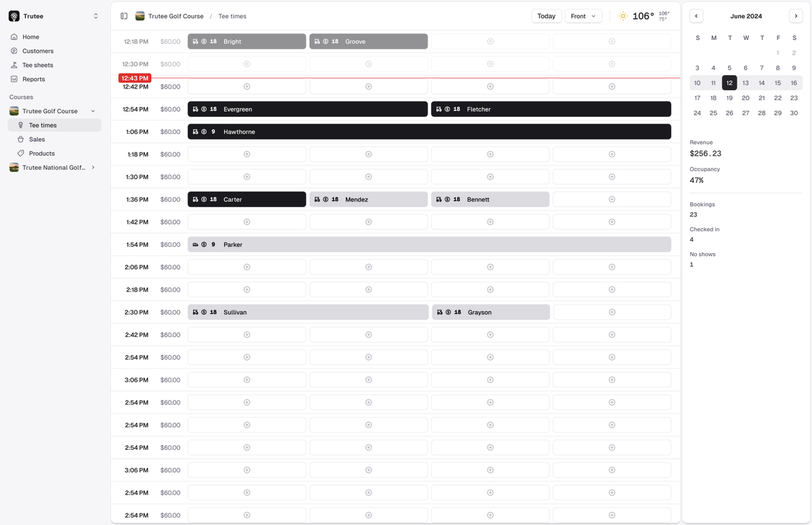This screenshot has width=812, height=525.
Task: Click the 12:43 PM current time marker
Action: tap(135, 78)
